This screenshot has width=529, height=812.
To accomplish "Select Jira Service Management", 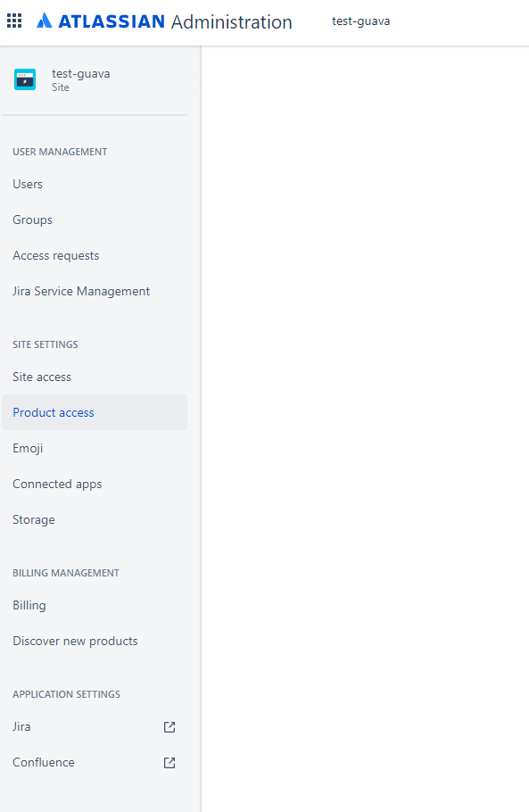I will coord(95,292).
